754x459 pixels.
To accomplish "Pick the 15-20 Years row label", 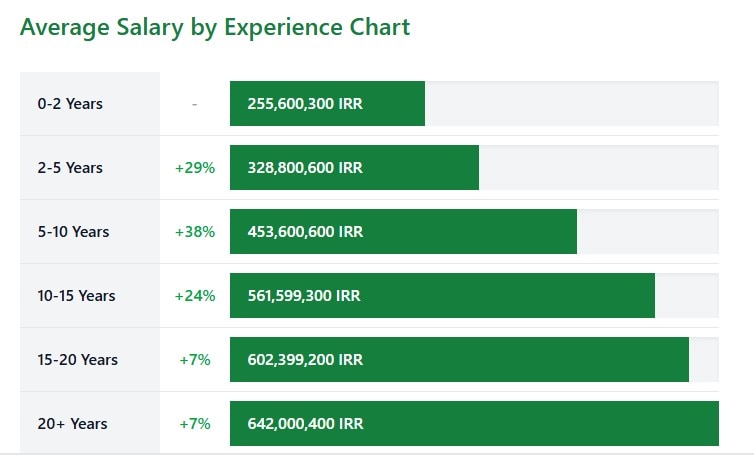I will 77,360.
